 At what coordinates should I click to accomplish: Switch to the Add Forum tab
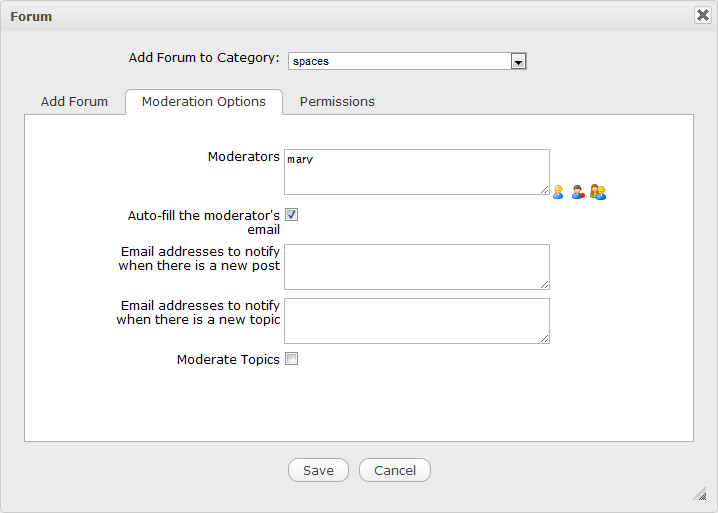[74, 101]
